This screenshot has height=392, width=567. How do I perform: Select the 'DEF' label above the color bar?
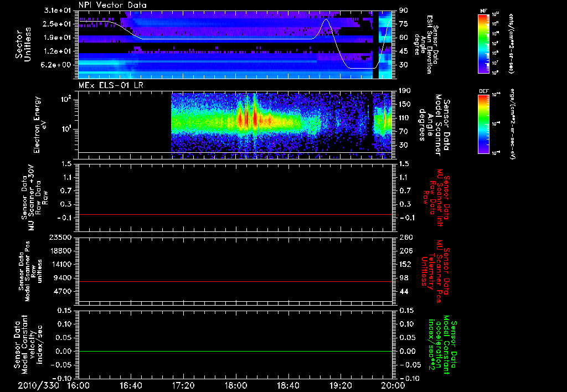(484, 91)
